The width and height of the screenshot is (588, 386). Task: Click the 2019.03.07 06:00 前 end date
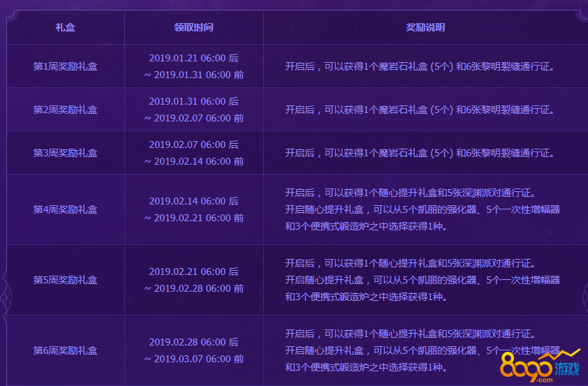193,359
